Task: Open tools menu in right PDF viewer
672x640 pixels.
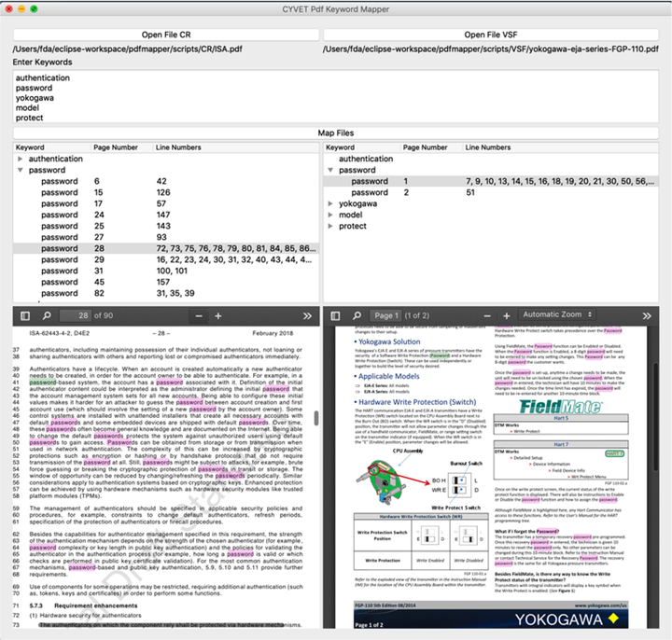Action: (x=648, y=315)
